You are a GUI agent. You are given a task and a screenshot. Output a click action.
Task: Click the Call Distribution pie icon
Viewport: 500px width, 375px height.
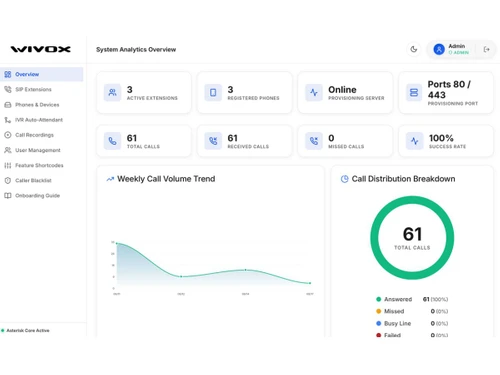(x=344, y=179)
